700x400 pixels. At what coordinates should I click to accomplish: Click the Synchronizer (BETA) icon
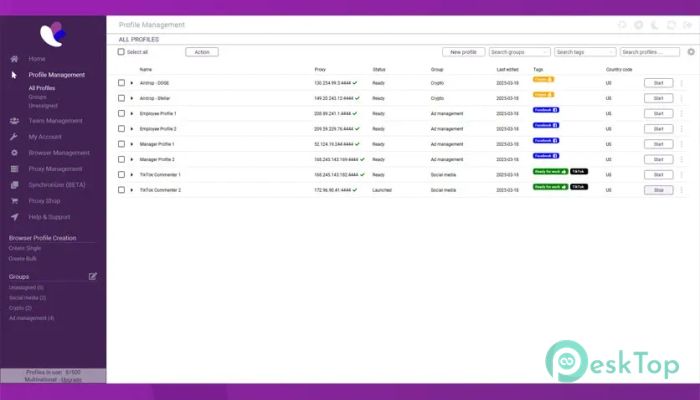pos(14,185)
